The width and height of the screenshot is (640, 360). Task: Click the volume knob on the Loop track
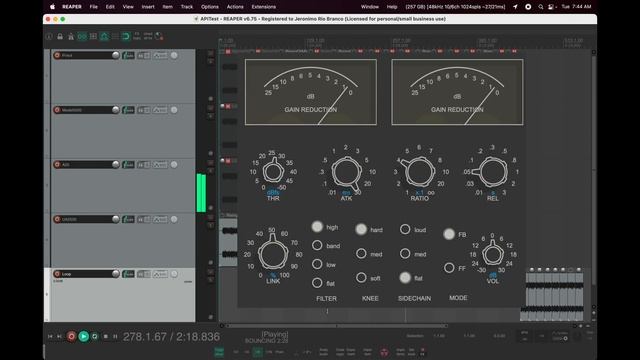click(116, 274)
